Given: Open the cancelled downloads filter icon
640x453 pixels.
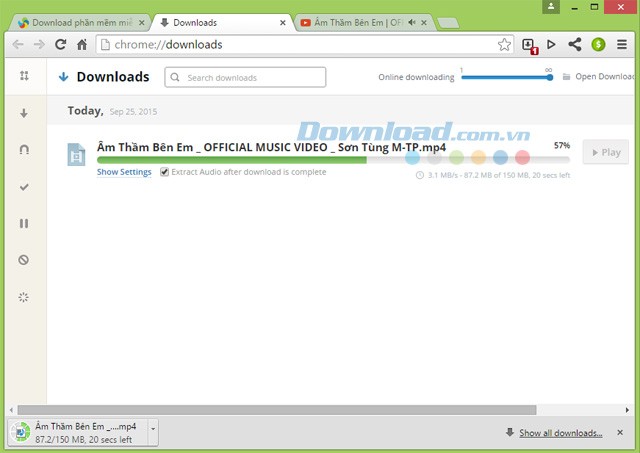Looking at the screenshot, I should coord(24,260).
